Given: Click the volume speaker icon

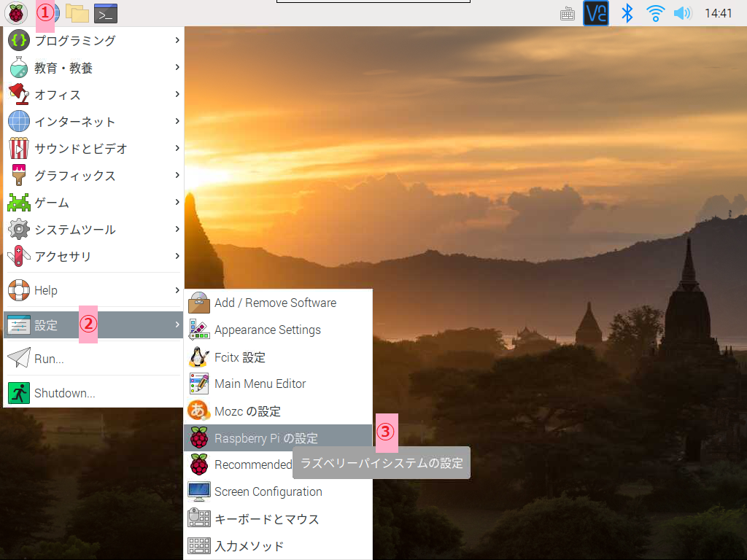Looking at the screenshot, I should [682, 13].
